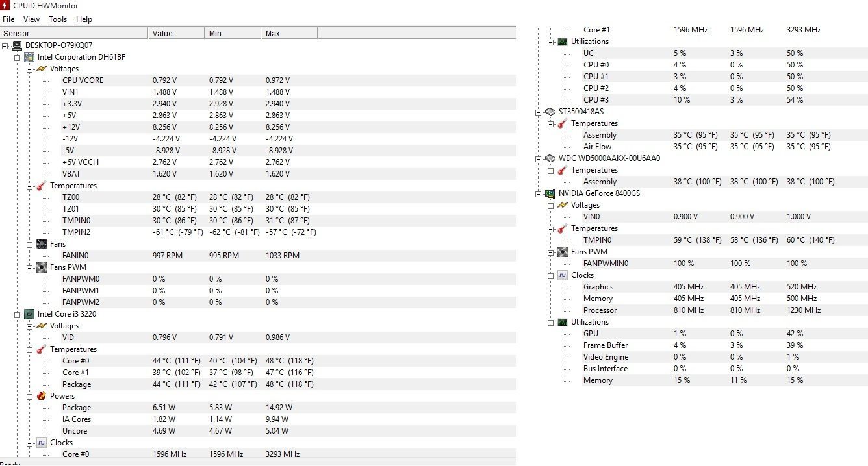Click the DESKTOP-O79KQ07 computer icon
Screen dimensions: 868x466
click(17, 45)
